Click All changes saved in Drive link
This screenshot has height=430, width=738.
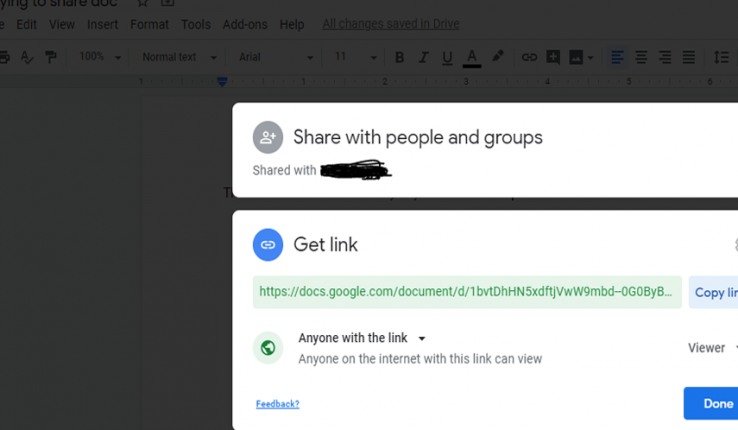pos(391,24)
